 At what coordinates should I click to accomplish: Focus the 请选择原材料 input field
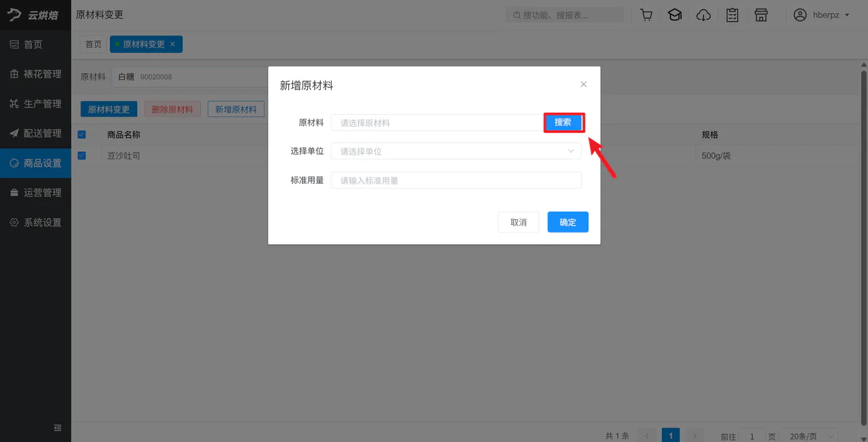point(438,123)
